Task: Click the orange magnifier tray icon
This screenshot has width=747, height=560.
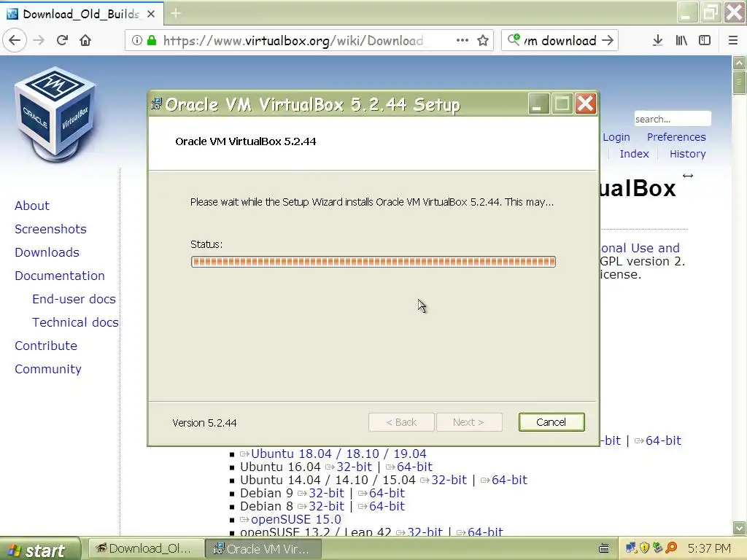Action: [671, 548]
